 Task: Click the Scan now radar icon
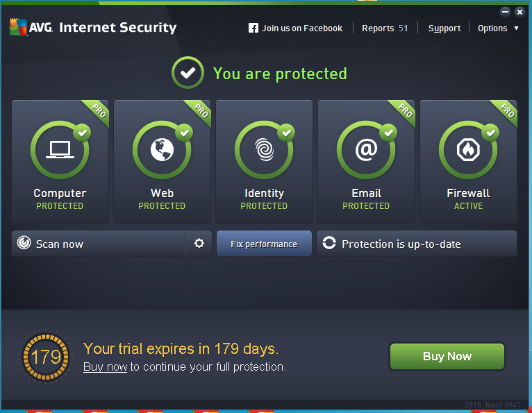click(x=24, y=244)
